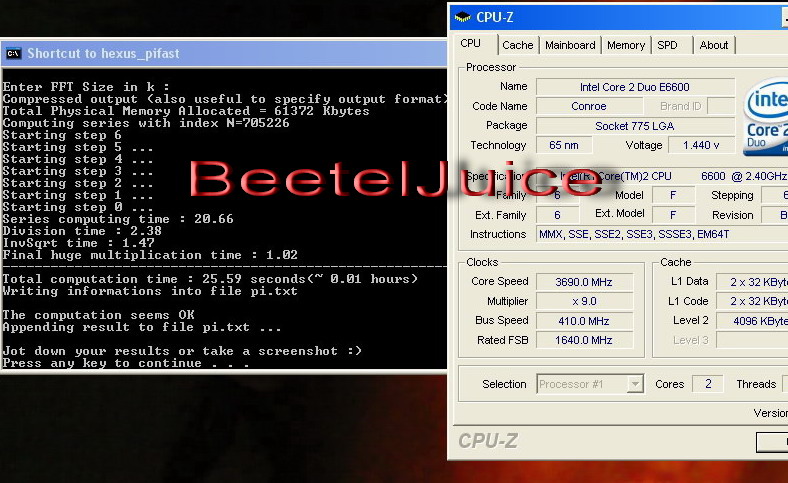The image size is (788, 483).
Task: Click the Name field Intel Core 2 Duo E6600
Action: tap(635, 87)
